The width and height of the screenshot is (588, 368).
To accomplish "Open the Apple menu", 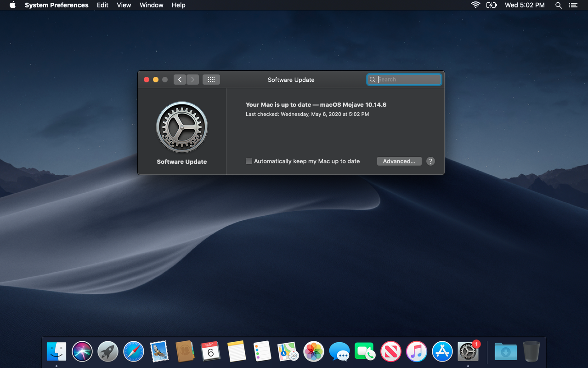I will click(x=12, y=5).
